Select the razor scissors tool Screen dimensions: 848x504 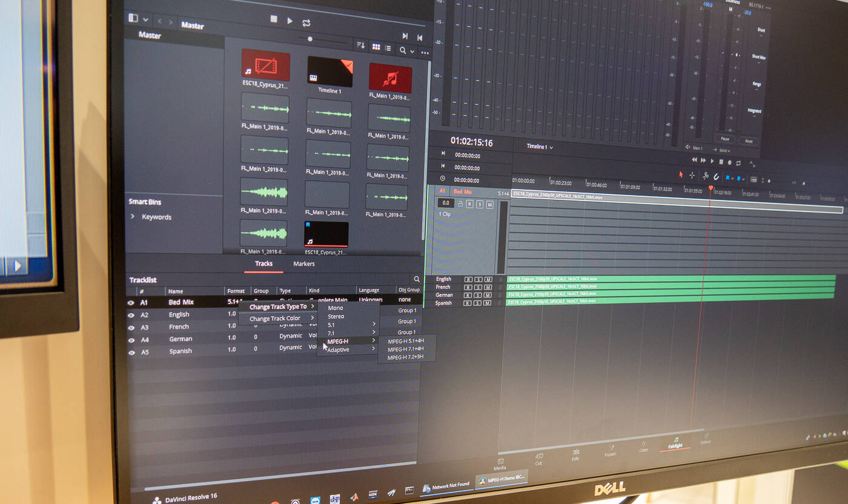706,176
